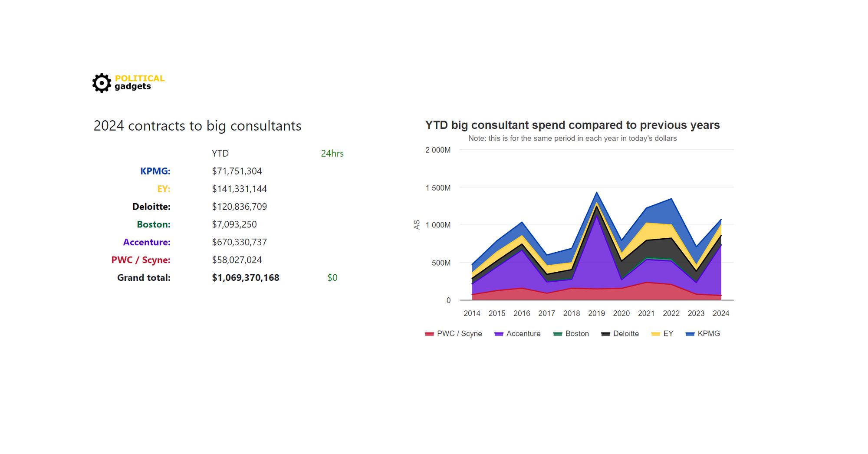Click the POLITICAL gadgets logo text
868x454 pixels.
(x=139, y=82)
